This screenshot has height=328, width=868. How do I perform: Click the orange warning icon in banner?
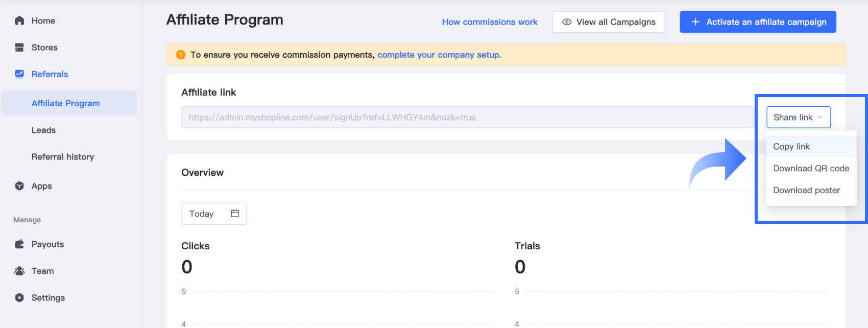tap(181, 55)
